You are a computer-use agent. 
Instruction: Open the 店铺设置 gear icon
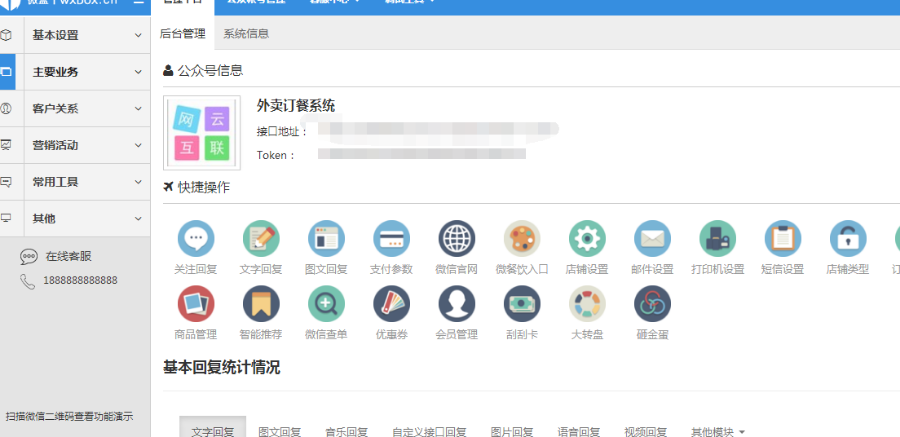click(x=587, y=238)
